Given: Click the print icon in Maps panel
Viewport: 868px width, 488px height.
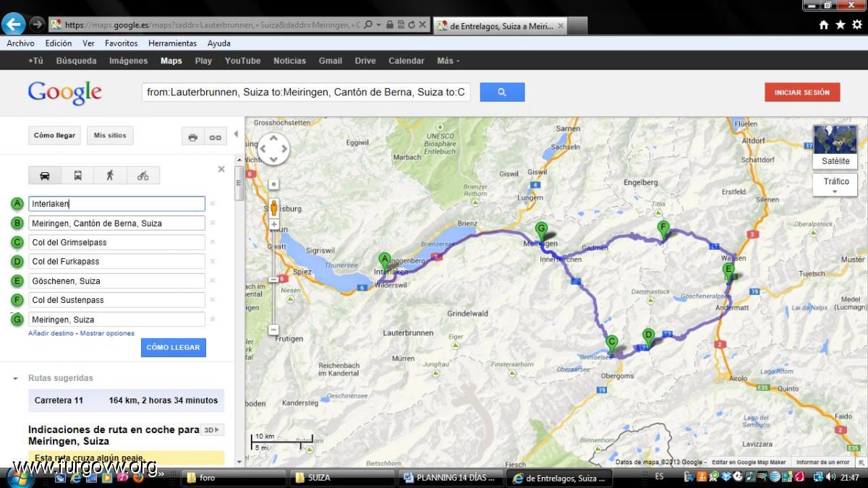Looking at the screenshot, I should click(x=192, y=137).
